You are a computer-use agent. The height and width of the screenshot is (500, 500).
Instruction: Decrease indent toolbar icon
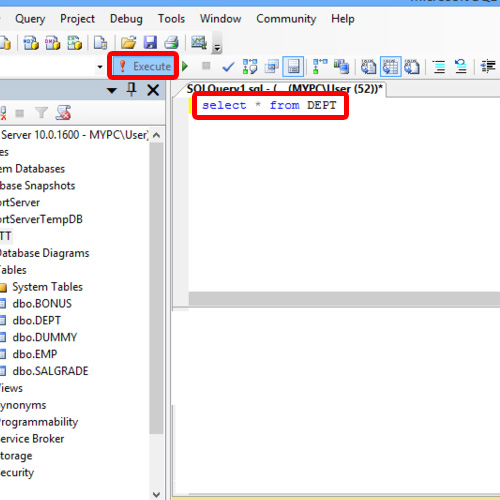[488, 66]
